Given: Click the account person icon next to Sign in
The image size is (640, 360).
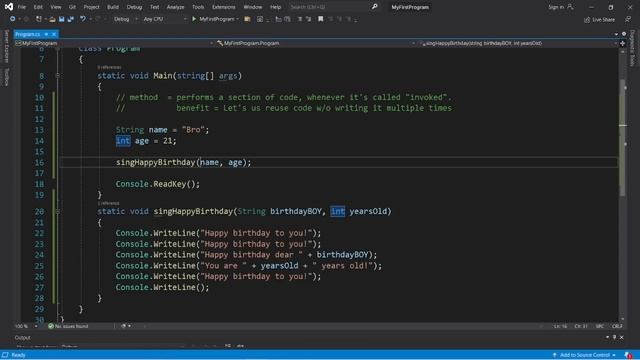Looking at the screenshot, I should 570,7.
